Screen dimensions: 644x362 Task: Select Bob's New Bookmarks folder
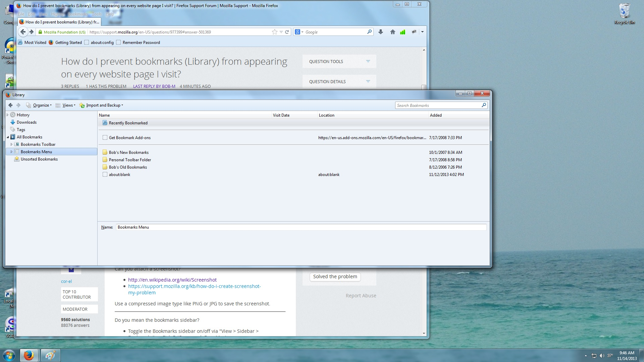click(x=293, y=153)
